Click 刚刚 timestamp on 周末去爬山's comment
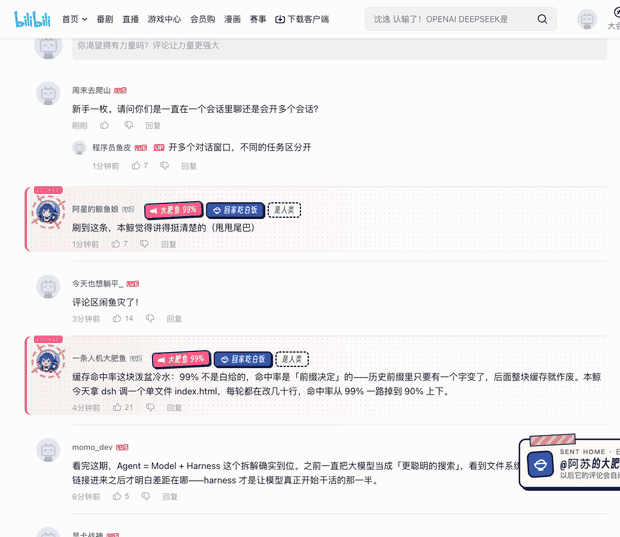Screen dimensions: 620x537 pyautogui.click(x=79, y=126)
